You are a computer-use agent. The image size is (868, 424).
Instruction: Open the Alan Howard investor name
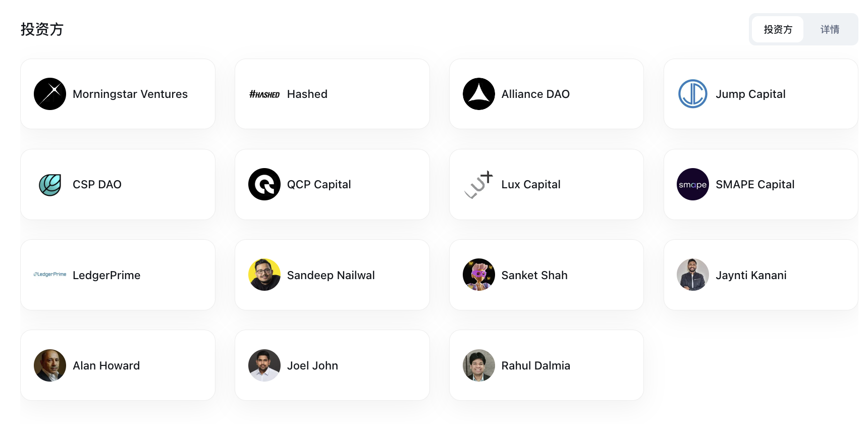click(106, 365)
